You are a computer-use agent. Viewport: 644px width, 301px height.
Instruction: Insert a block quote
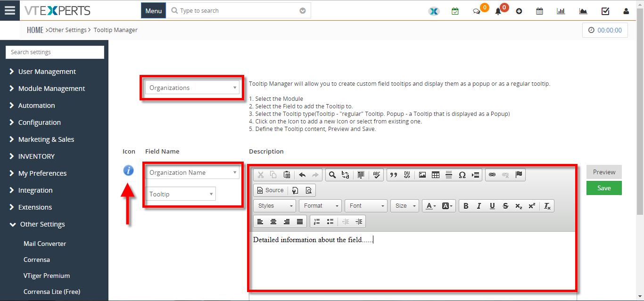click(394, 175)
